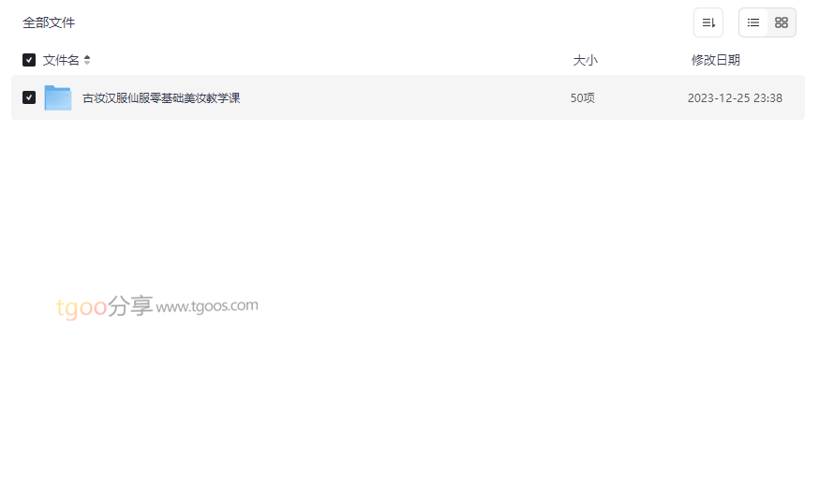819x504 pixels.
Task: Uncheck the 古妆汉服仙服零基础美妆教学课 folder checkbox
Action: pos(29,97)
